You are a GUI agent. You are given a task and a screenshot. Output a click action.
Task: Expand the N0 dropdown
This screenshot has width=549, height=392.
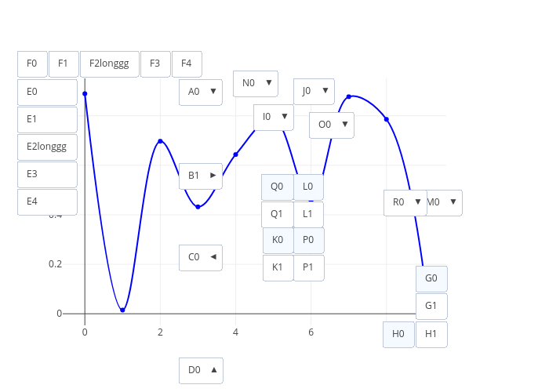[x=256, y=84]
